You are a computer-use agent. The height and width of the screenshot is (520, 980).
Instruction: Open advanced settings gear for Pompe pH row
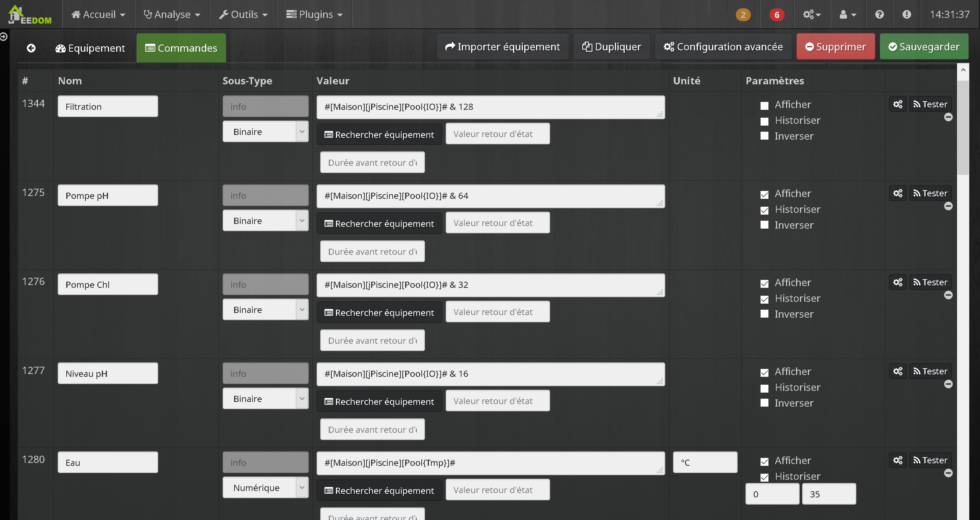click(x=898, y=193)
